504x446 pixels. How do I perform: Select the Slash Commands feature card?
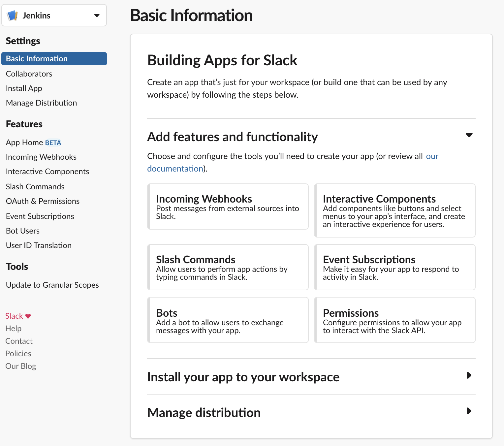[228, 267]
